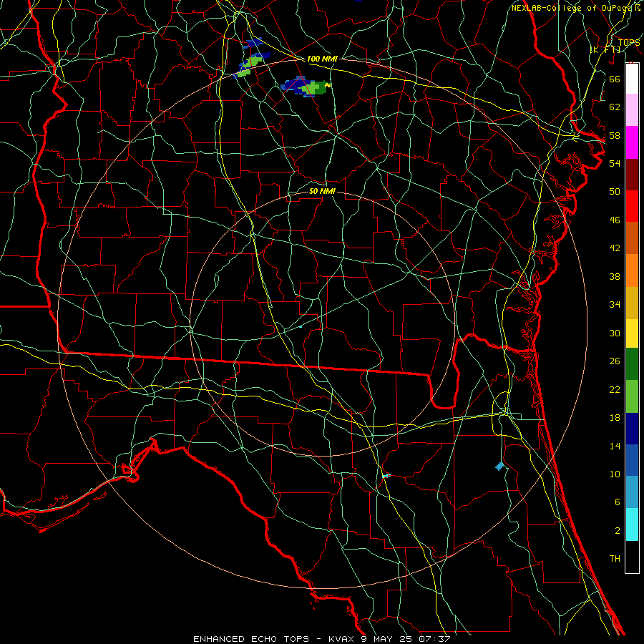Click the bright red legend swatch
Viewport: 644px width, 644px height.
click(x=632, y=206)
